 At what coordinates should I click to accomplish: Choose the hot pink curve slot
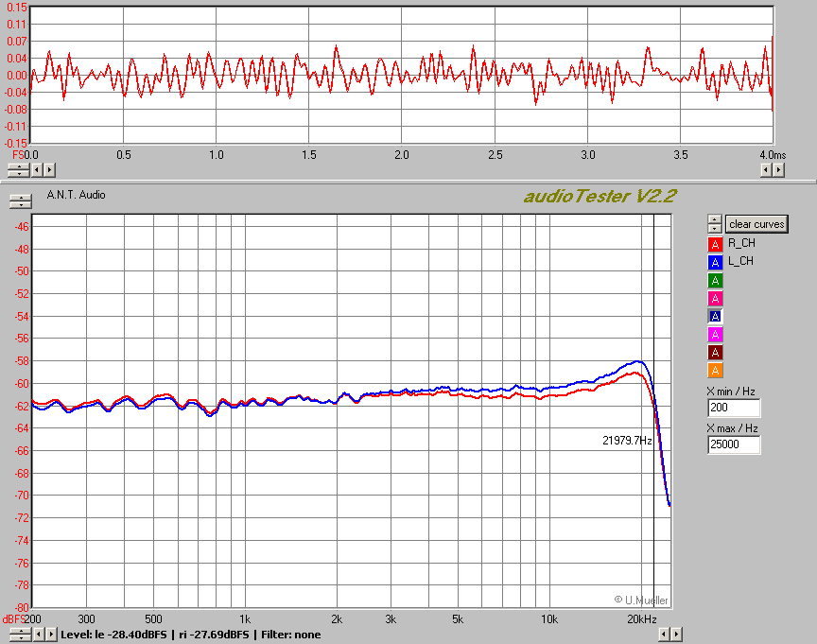click(715, 298)
